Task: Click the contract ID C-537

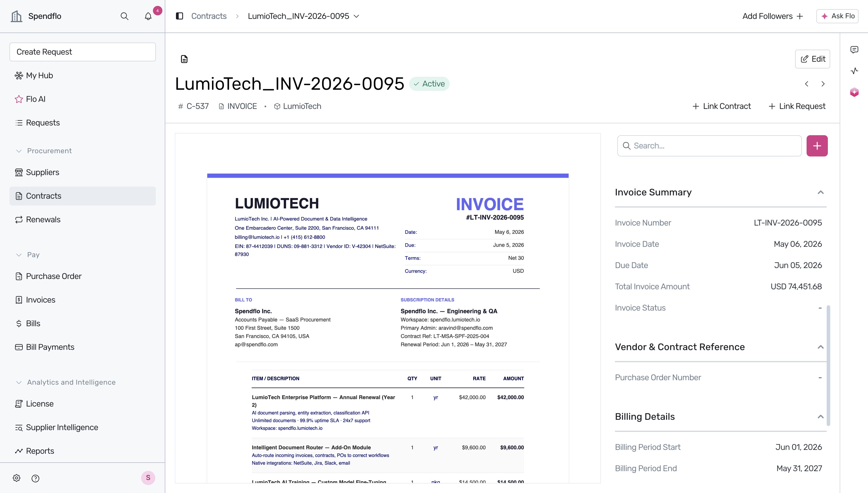Action: tap(193, 106)
